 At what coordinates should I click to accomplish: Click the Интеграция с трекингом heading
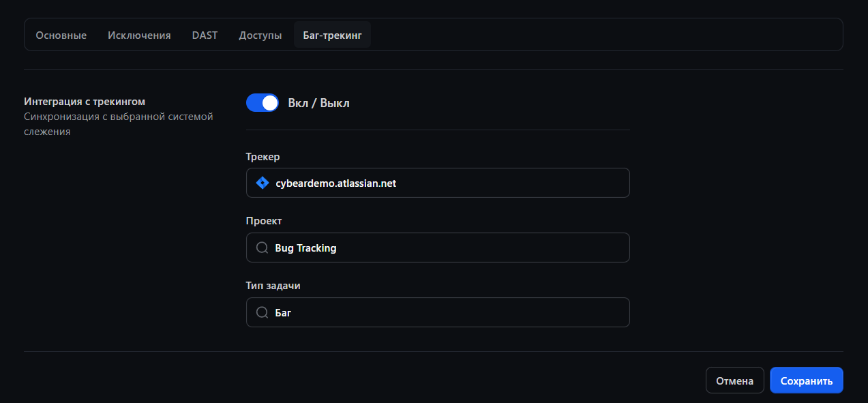85,102
